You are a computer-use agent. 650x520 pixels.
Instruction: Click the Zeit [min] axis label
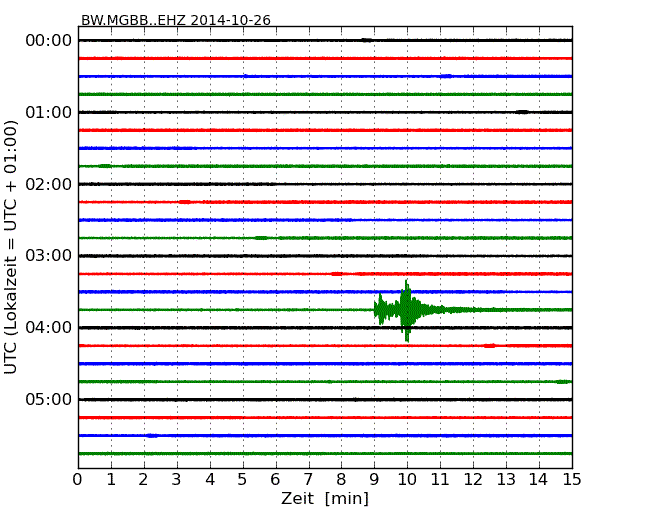click(x=325, y=498)
